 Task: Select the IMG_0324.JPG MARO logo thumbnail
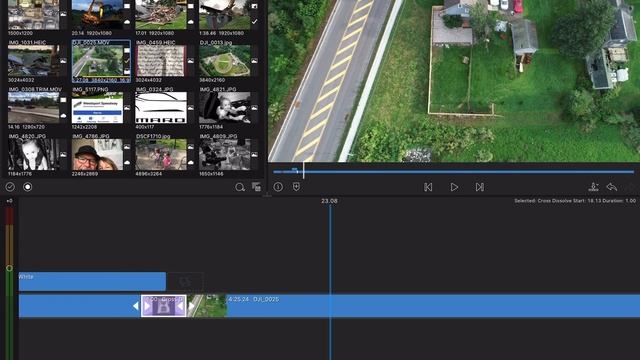tap(161, 108)
